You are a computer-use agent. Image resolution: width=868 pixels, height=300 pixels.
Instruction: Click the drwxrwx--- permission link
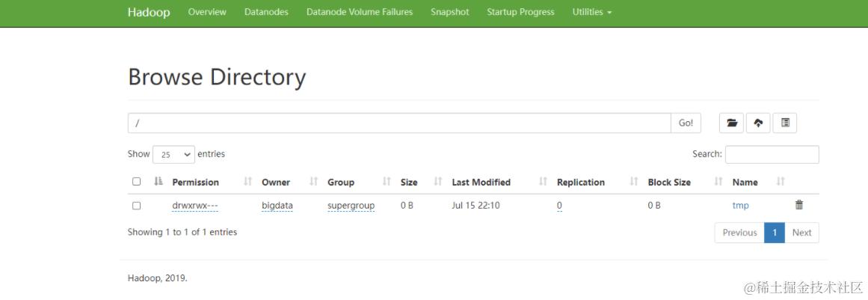click(x=195, y=205)
